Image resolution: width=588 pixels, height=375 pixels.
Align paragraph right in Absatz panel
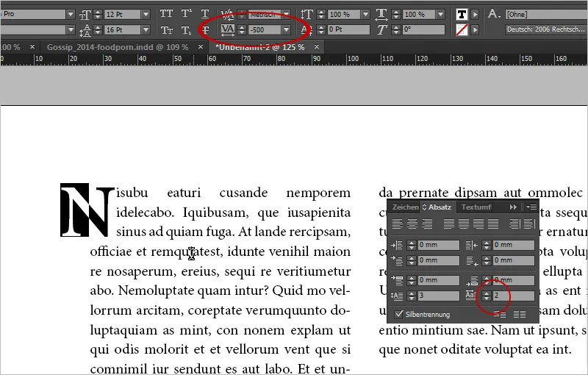[427, 224]
